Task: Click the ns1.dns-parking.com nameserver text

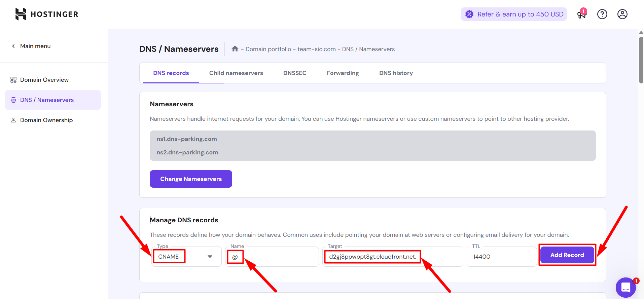Action: point(187,139)
